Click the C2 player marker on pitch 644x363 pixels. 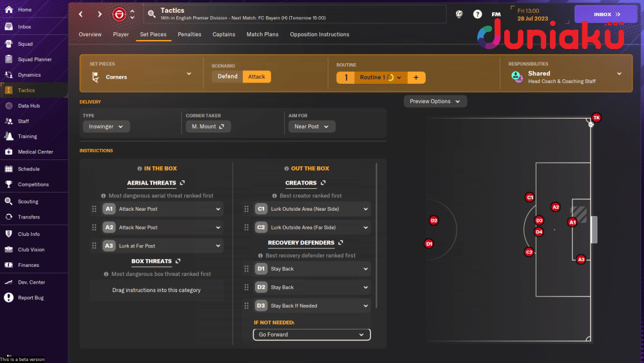click(529, 252)
